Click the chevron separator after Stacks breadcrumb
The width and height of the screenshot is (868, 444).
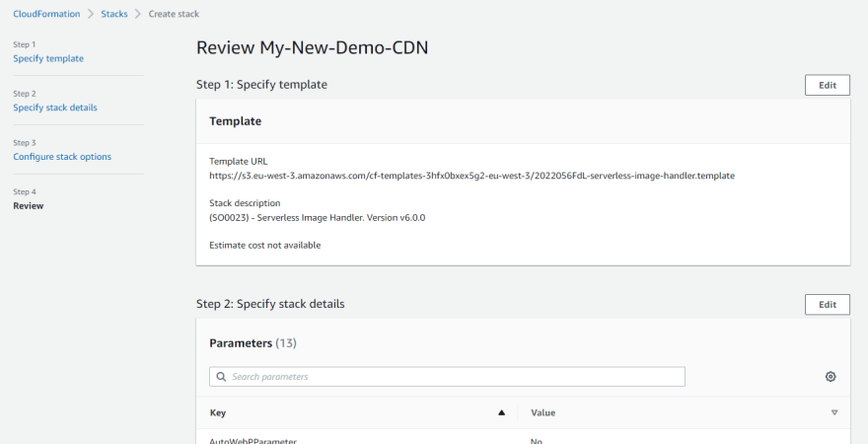coord(138,14)
